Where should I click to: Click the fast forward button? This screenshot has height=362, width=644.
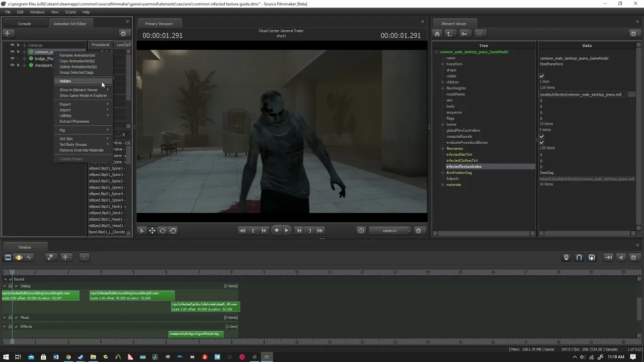[320, 230]
